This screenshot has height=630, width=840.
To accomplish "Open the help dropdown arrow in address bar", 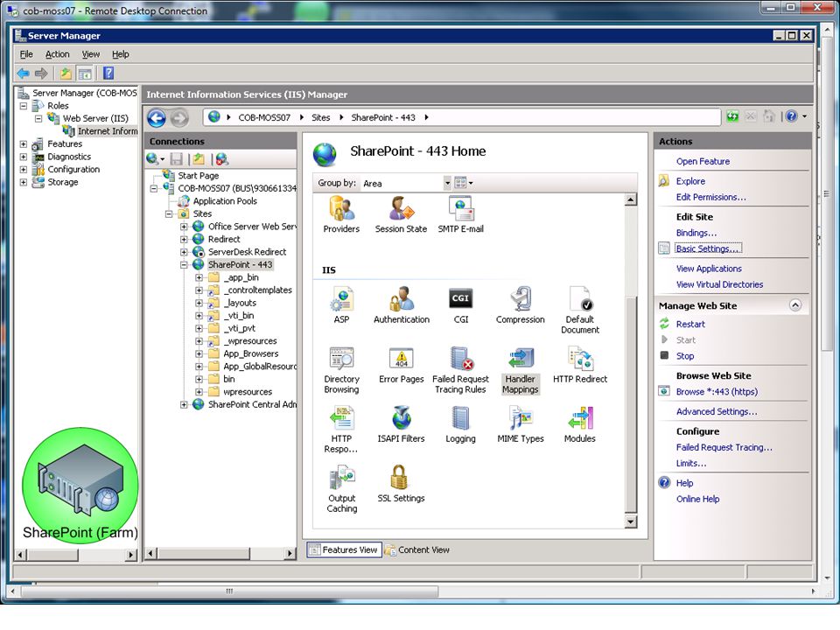I will [804, 116].
